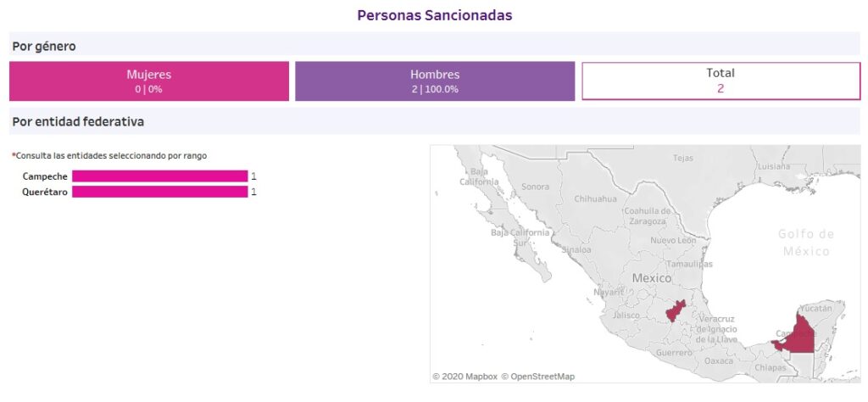868x402 pixels.
Task: Select the Querétaro bar in chart
Action: pos(159,192)
